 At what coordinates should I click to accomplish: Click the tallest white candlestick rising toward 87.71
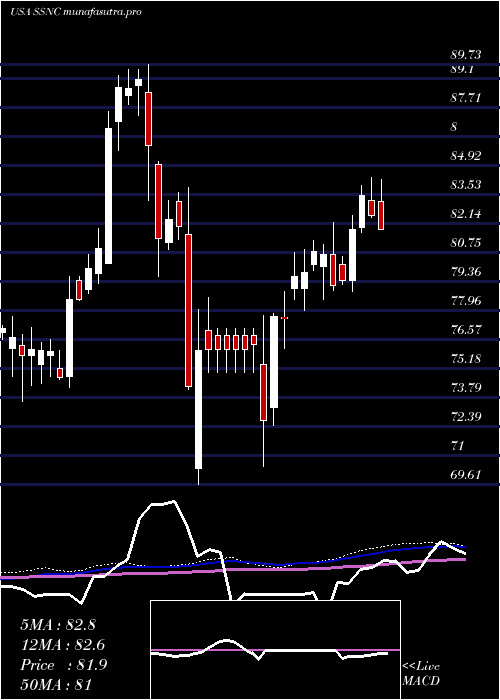click(x=108, y=196)
